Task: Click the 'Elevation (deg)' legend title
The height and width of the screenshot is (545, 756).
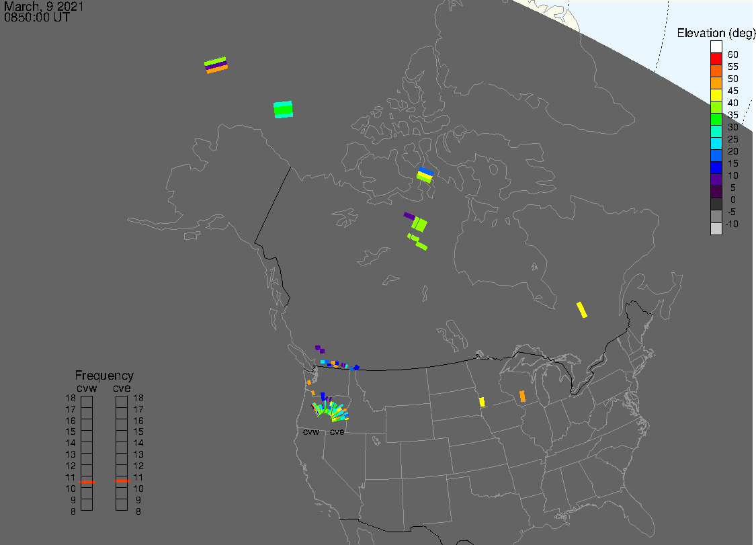Action: [716, 33]
